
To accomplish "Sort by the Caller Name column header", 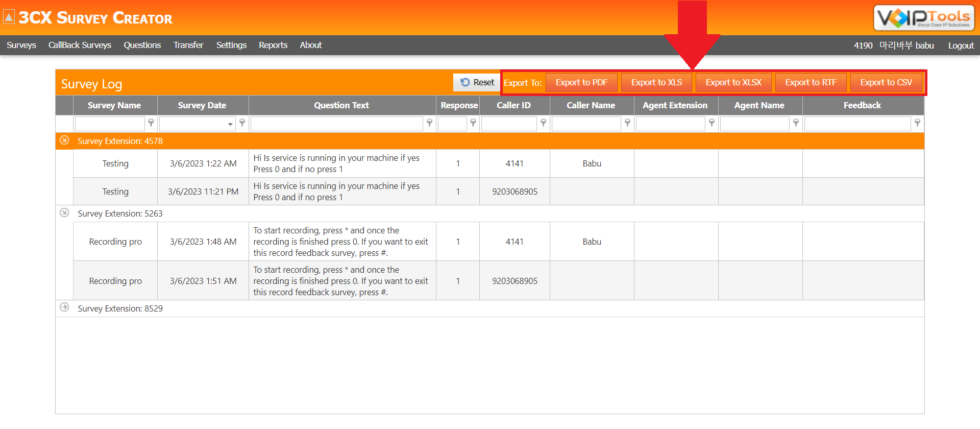I will [592, 105].
